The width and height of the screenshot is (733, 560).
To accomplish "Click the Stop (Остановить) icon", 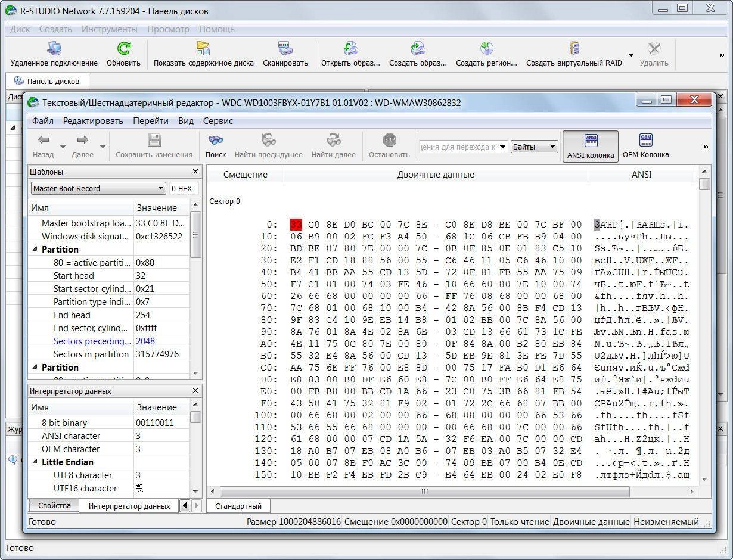I will click(x=389, y=140).
